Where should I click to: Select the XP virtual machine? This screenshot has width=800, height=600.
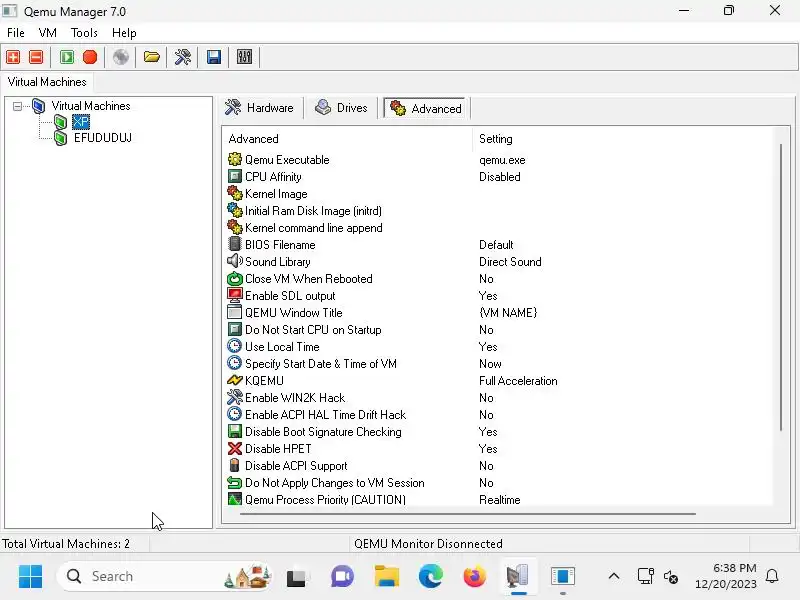point(81,121)
